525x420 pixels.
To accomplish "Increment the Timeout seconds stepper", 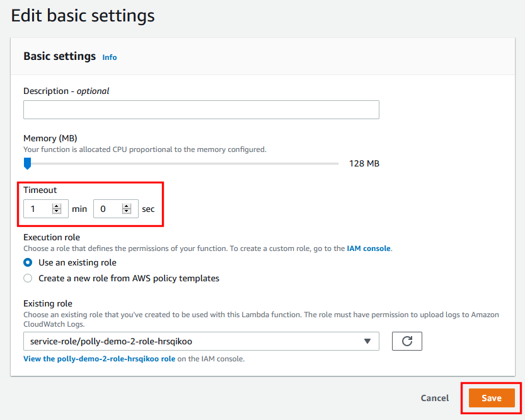I will [x=127, y=206].
